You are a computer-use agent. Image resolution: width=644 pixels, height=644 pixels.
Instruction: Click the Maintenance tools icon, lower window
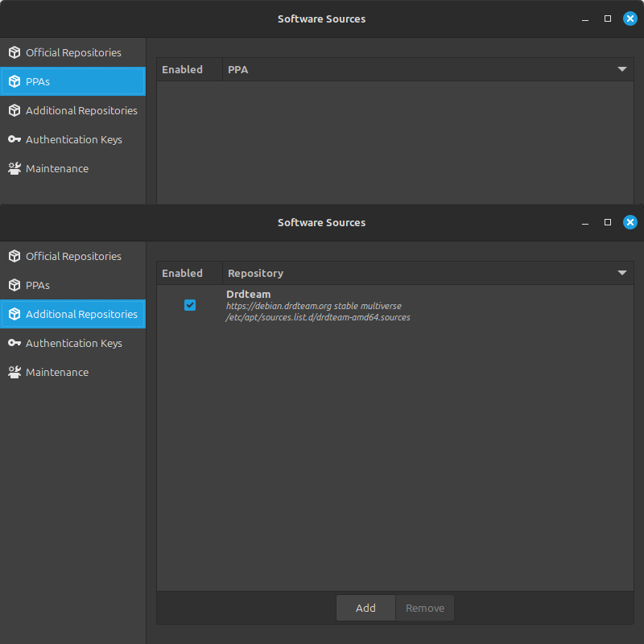(x=14, y=372)
